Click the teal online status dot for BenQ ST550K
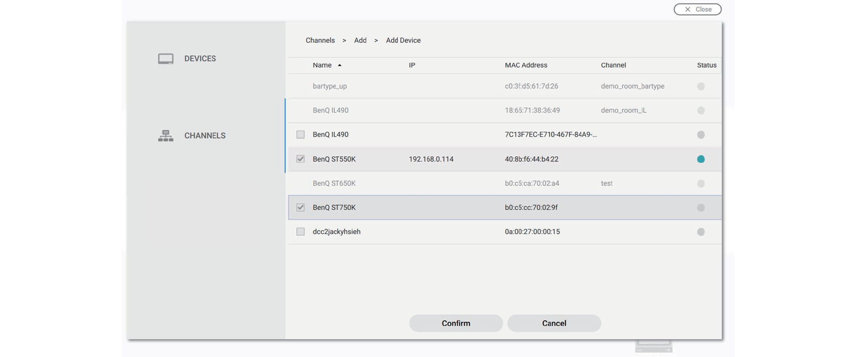The height and width of the screenshot is (357, 868). (700, 159)
